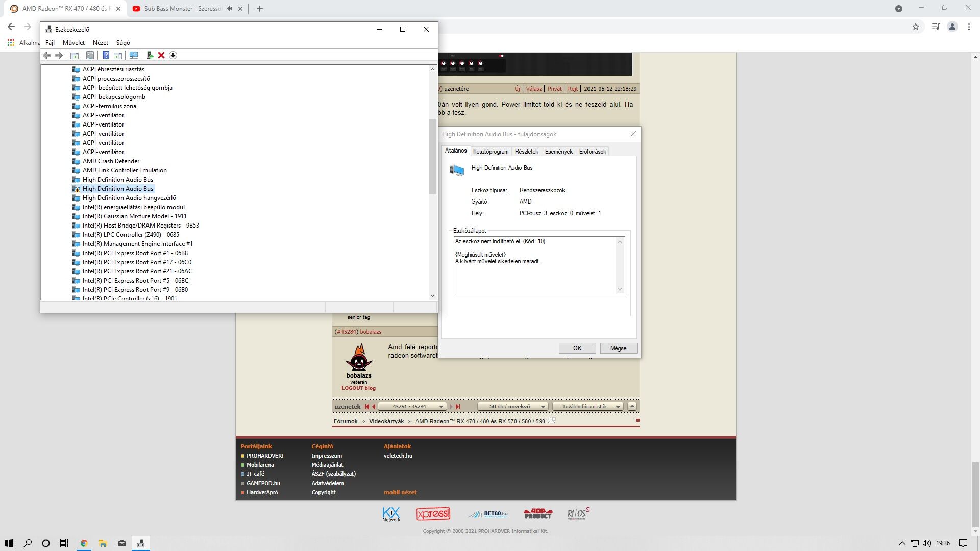This screenshot has width=980, height=551.
Task: Switch to the Erőforrások tab
Action: coord(593,152)
